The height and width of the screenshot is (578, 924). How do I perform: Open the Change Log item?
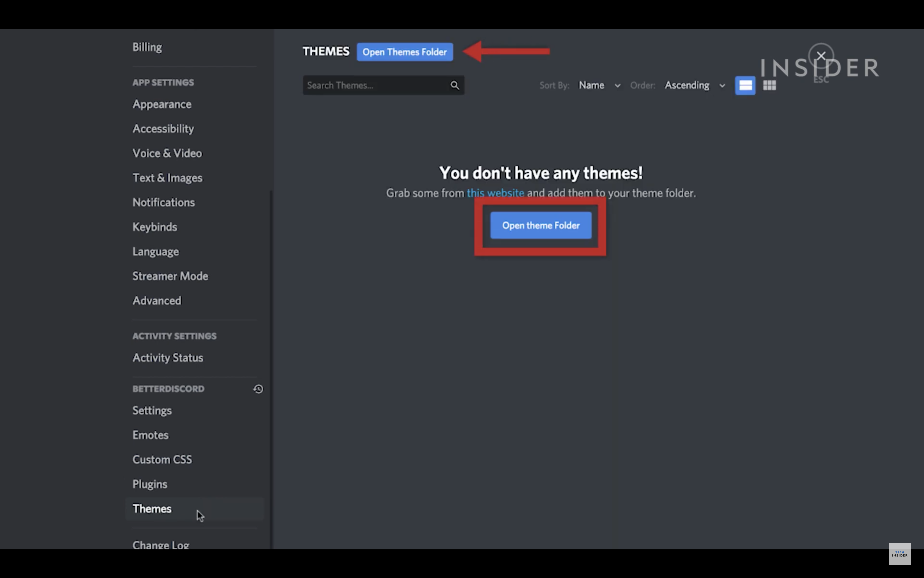pos(161,545)
